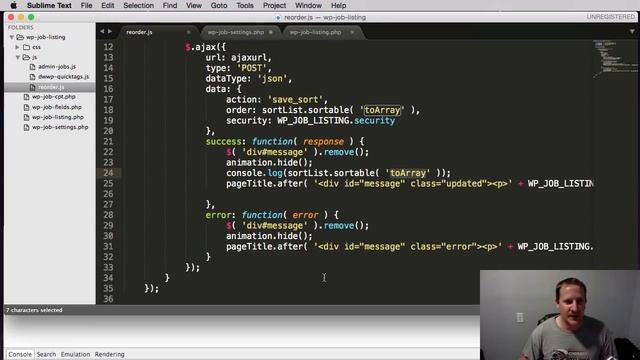This screenshot has height=360, width=640.
Task: Click the wp-job-cpt.php file icon
Action: pyautogui.click(x=27, y=97)
